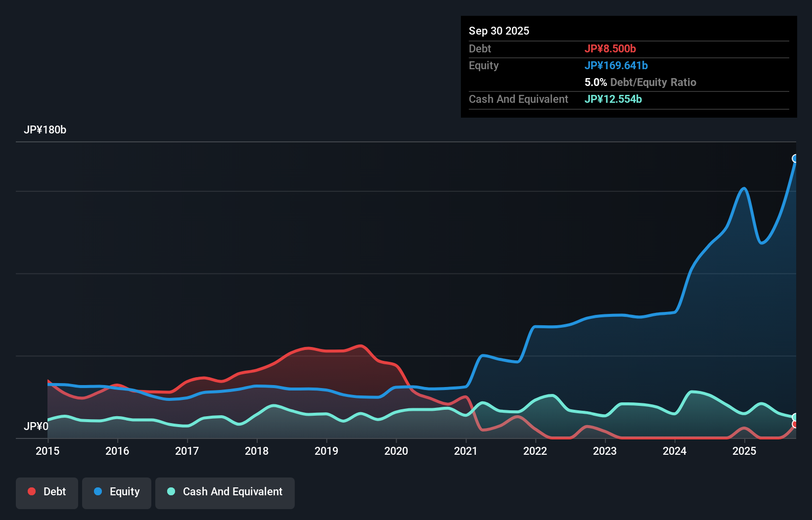The image size is (812, 520).
Task: Click the equity line peak near 2025
Action: click(x=743, y=188)
